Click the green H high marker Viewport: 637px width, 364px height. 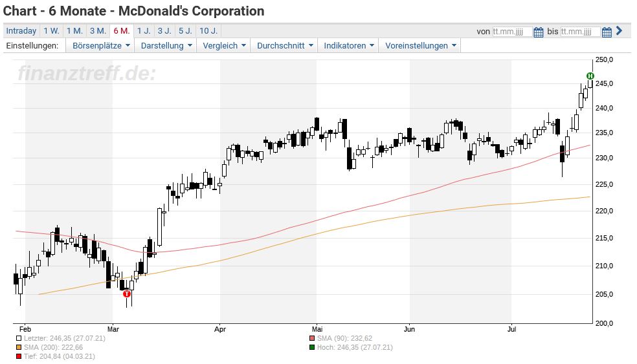590,76
